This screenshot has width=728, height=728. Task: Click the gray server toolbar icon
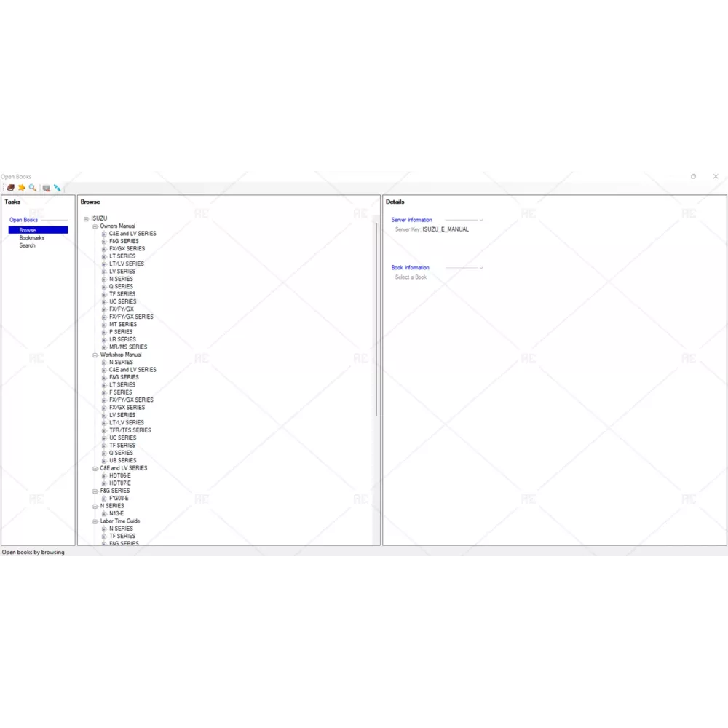(47, 188)
